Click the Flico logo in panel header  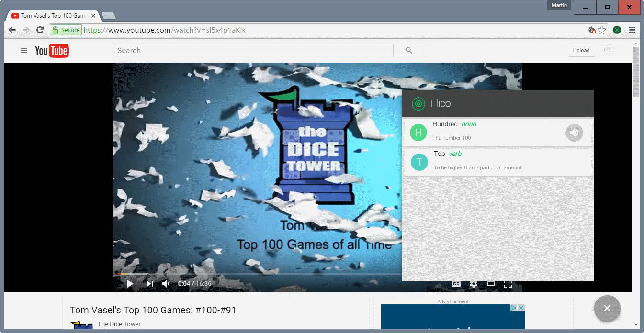[x=418, y=103]
